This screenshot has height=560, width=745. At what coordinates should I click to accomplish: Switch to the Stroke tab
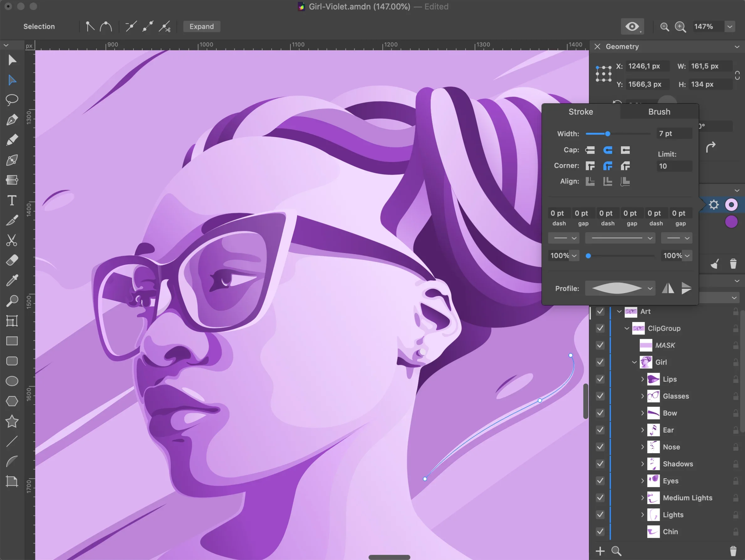tap(581, 112)
